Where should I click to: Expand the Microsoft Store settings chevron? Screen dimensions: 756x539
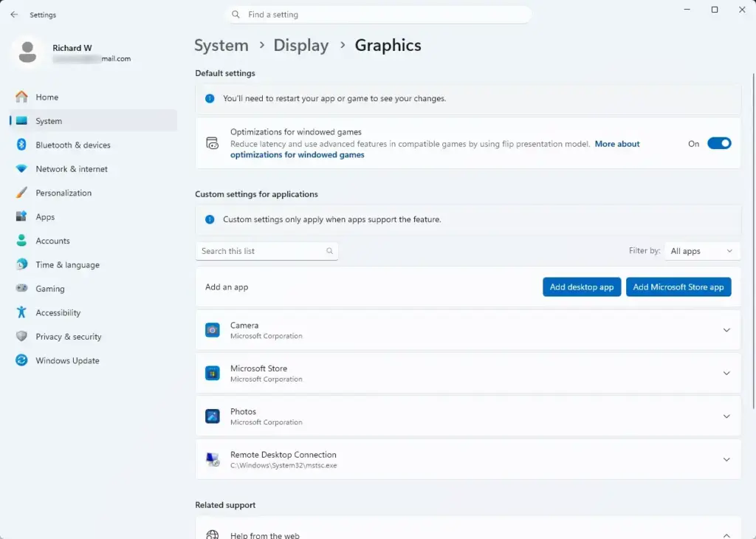[726, 373]
